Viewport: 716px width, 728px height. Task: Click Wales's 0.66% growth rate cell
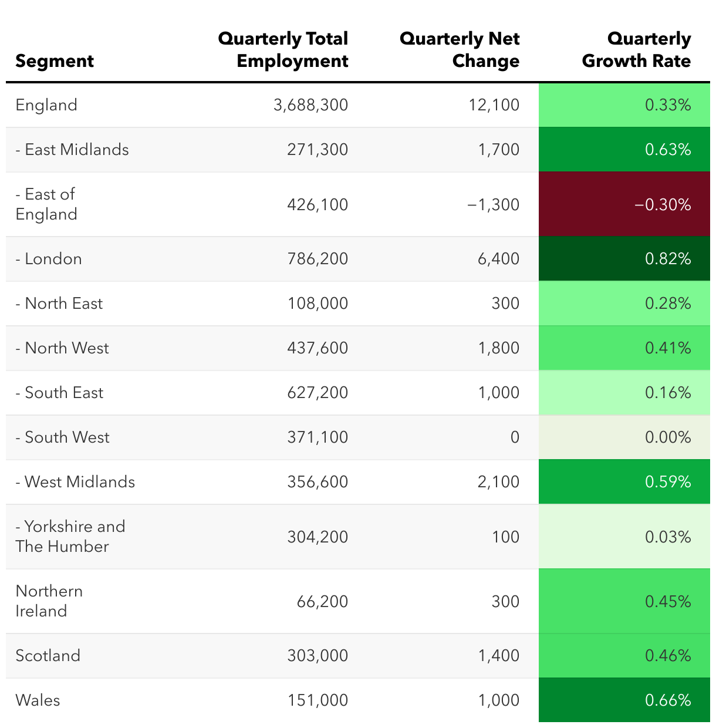click(x=624, y=700)
